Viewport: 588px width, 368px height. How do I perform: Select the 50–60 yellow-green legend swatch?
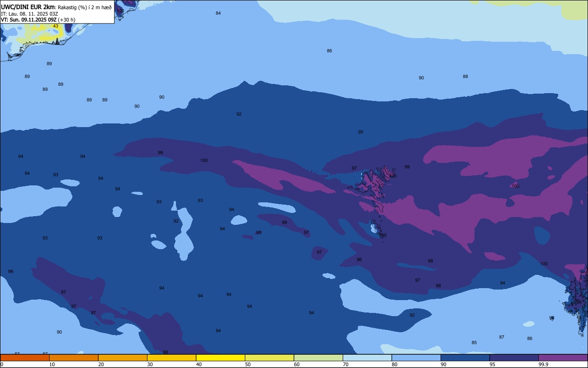[269, 357]
